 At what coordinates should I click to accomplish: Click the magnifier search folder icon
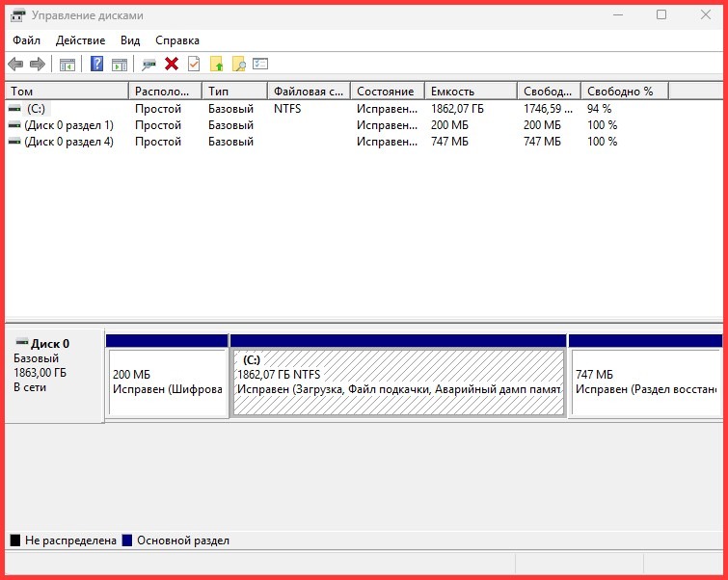(239, 65)
